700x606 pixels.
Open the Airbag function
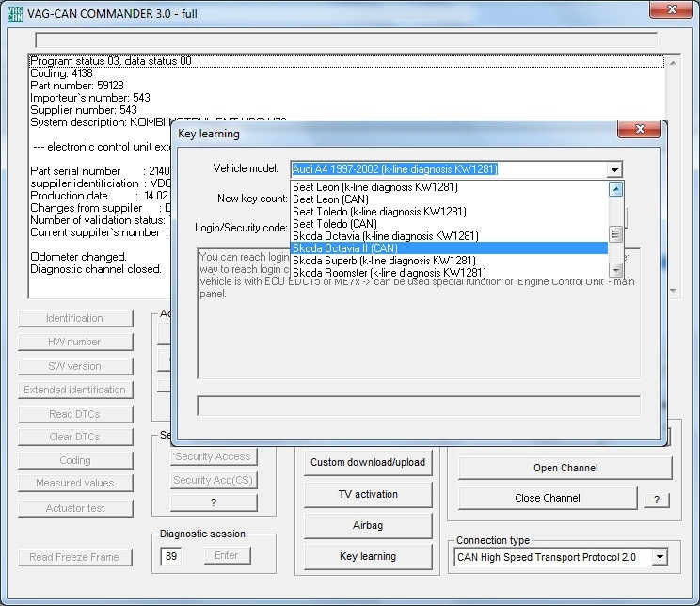(368, 525)
